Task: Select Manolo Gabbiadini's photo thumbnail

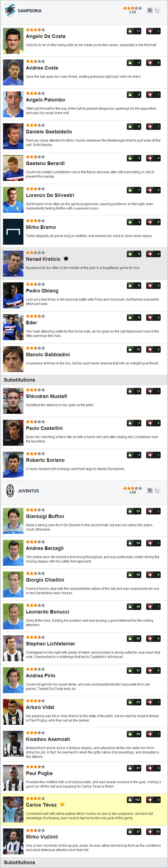Action: tap(13, 359)
